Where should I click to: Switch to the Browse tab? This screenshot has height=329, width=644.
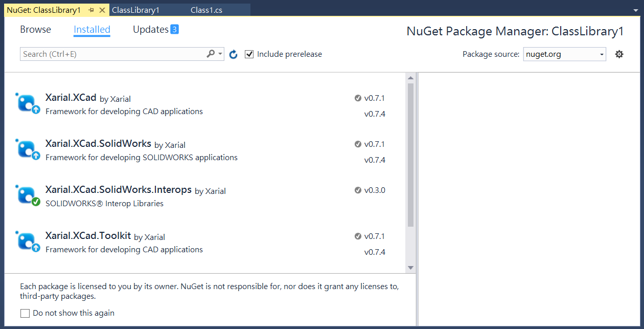tap(35, 30)
